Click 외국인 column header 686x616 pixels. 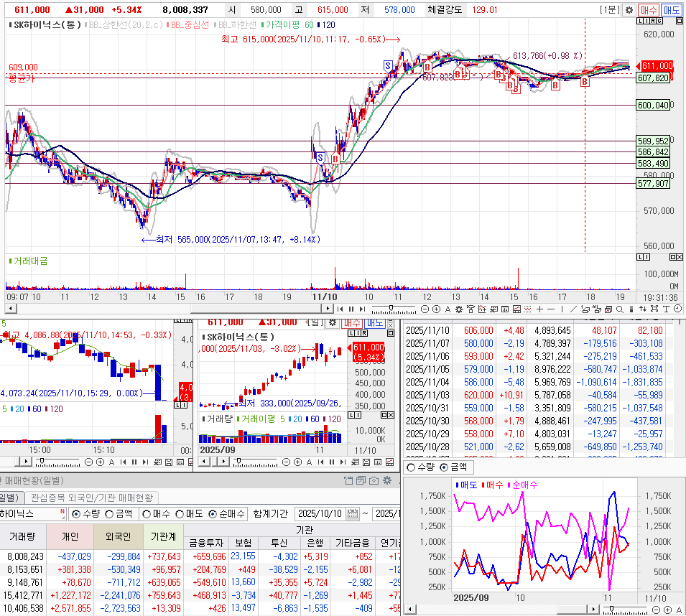click(x=118, y=536)
